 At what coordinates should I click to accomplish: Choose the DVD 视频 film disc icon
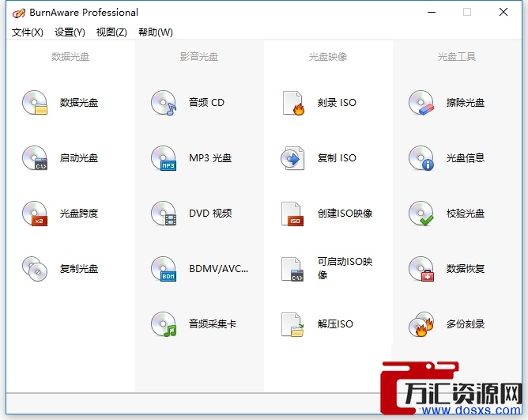click(164, 213)
